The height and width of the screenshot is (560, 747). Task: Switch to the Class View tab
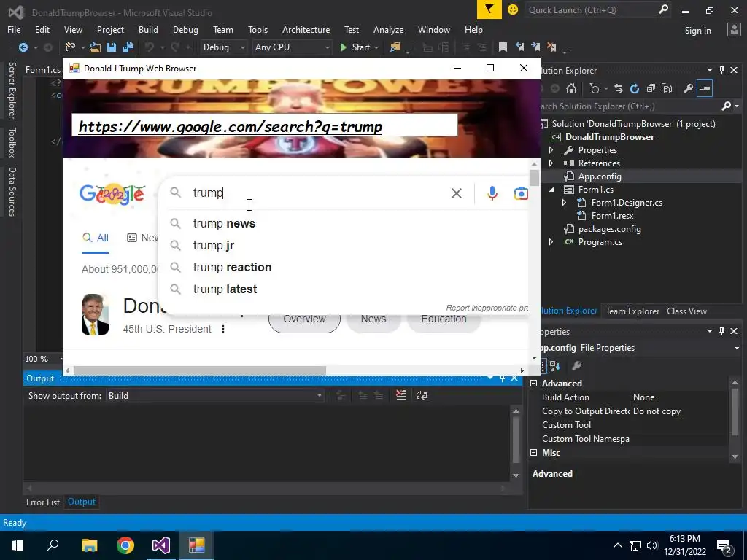686,311
